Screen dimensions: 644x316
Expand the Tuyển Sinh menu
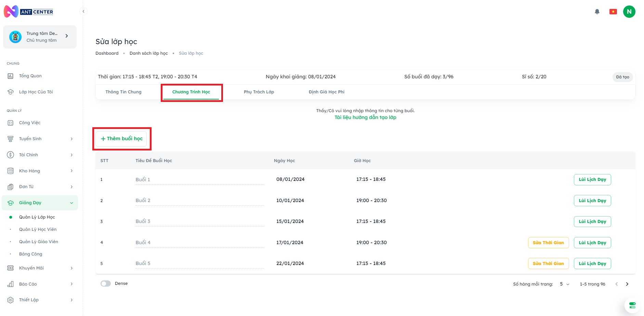click(x=71, y=139)
